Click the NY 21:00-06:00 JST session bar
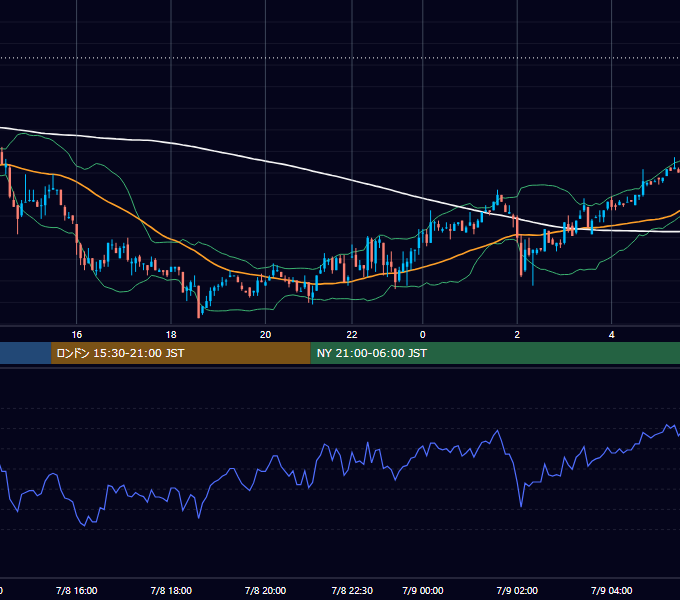 [x=495, y=353]
